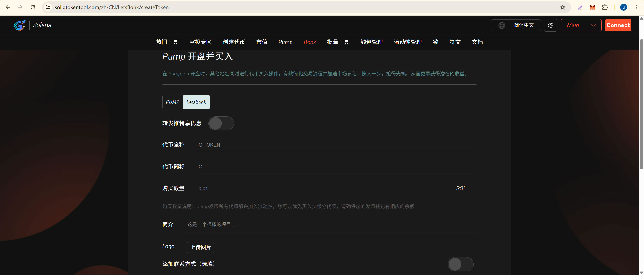Open the MetaMask fox extension
The image size is (644, 275).
pos(592,7)
